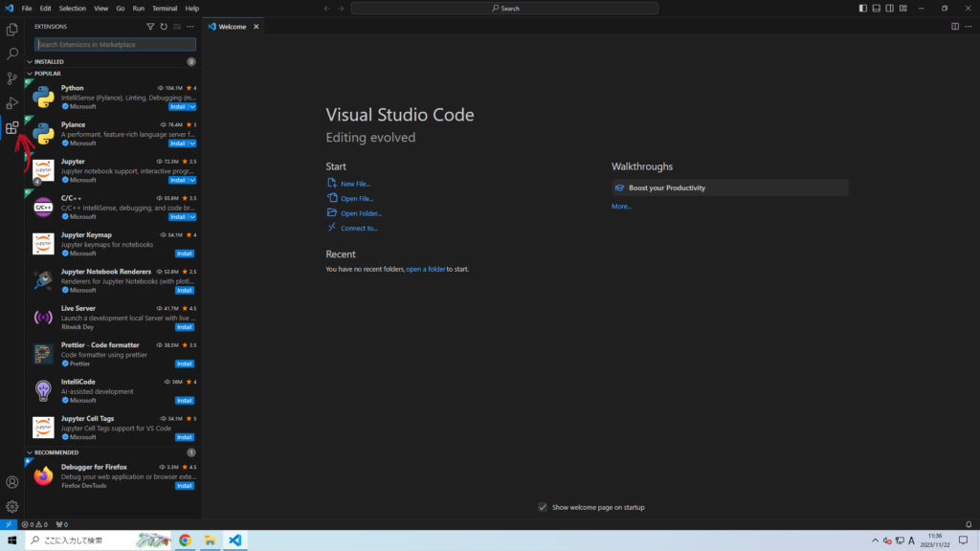Open the Accounts menu icon
This screenshot has height=551, width=980.
(11, 482)
